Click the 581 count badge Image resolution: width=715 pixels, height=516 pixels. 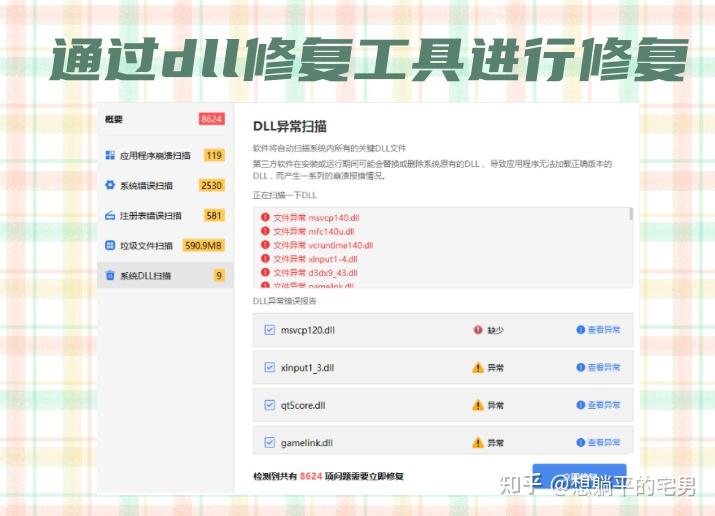point(214,216)
